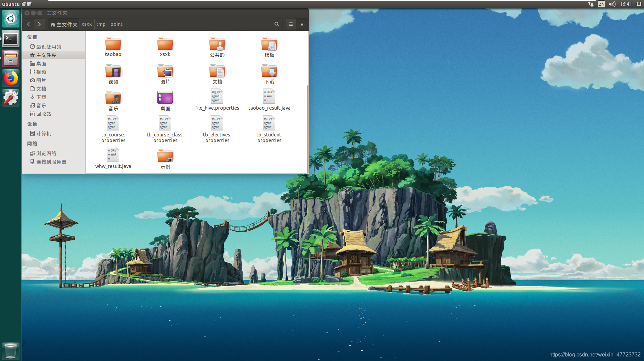Select tb_course.properties file
The height and width of the screenshot is (361, 644).
click(113, 129)
